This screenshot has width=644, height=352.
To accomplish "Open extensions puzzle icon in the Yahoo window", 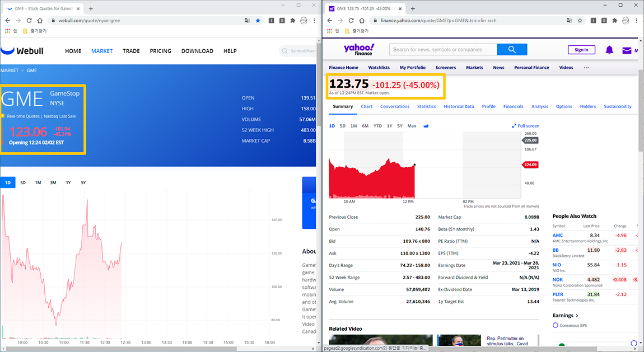I will (x=615, y=21).
